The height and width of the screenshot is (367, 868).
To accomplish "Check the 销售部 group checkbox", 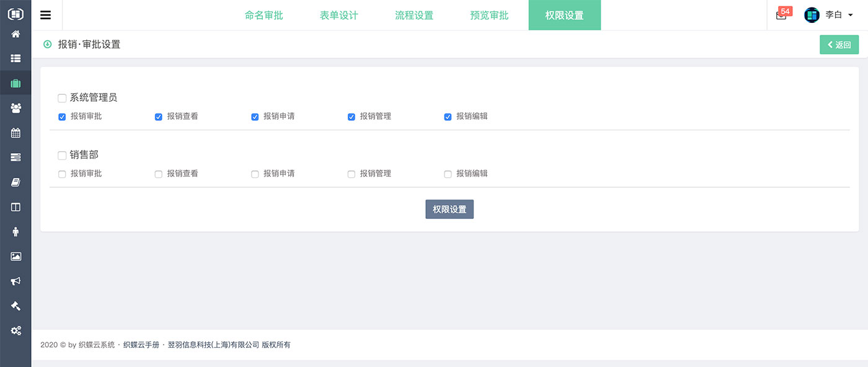I will 62,155.
